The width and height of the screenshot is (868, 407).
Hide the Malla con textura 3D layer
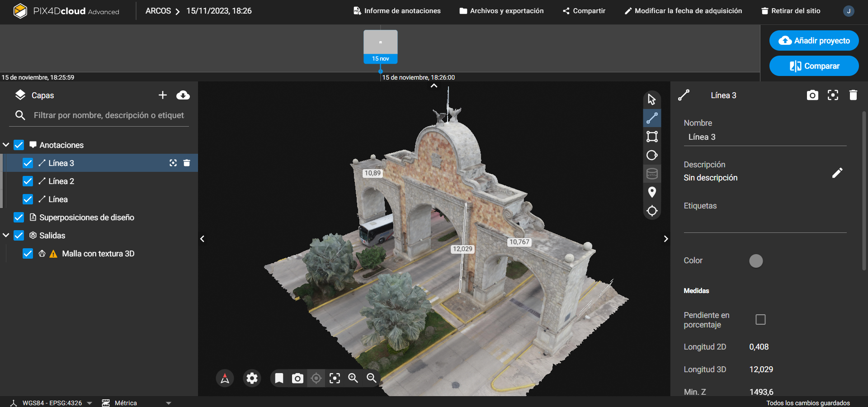[x=28, y=254]
